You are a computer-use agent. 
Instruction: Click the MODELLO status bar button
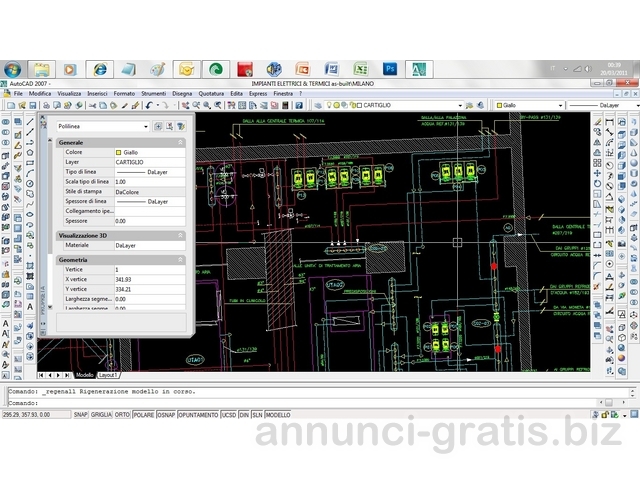278,415
